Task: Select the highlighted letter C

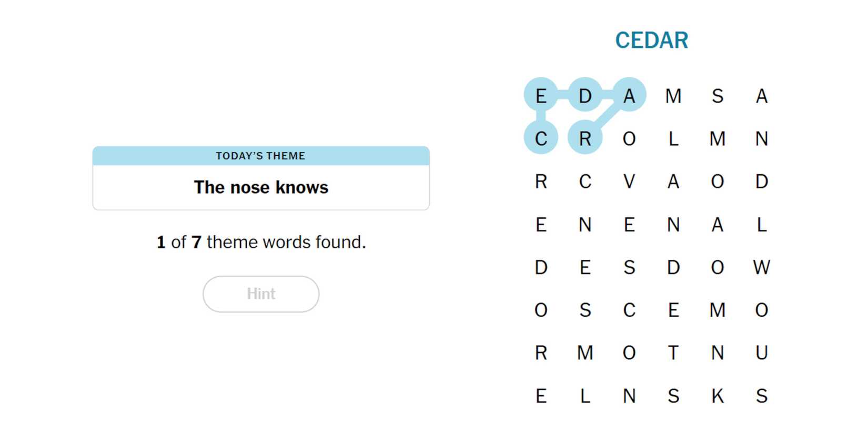Action: coord(541,139)
